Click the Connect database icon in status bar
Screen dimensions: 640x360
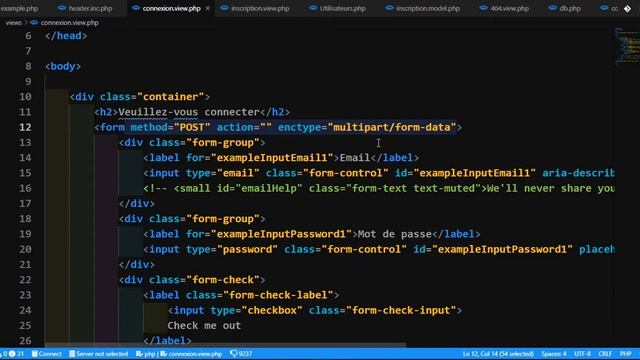35,354
